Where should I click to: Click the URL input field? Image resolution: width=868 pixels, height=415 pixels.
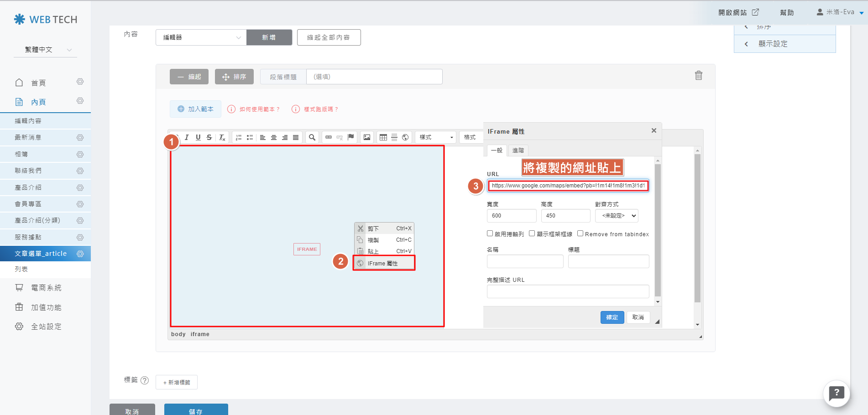tap(568, 186)
